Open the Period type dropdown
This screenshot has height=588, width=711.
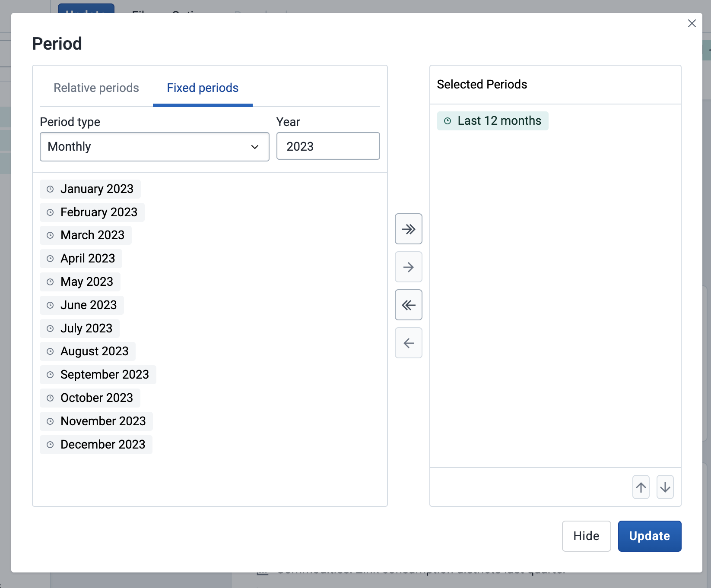(154, 147)
